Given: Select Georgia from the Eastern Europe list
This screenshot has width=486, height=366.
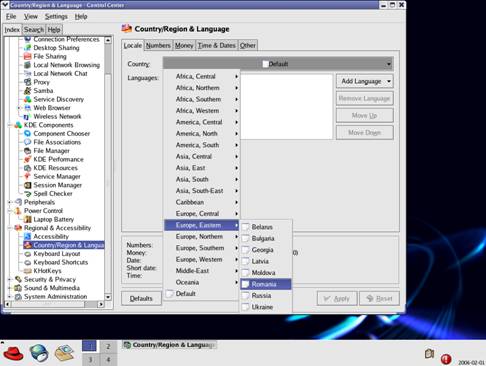Looking at the screenshot, I should (x=266, y=250).
